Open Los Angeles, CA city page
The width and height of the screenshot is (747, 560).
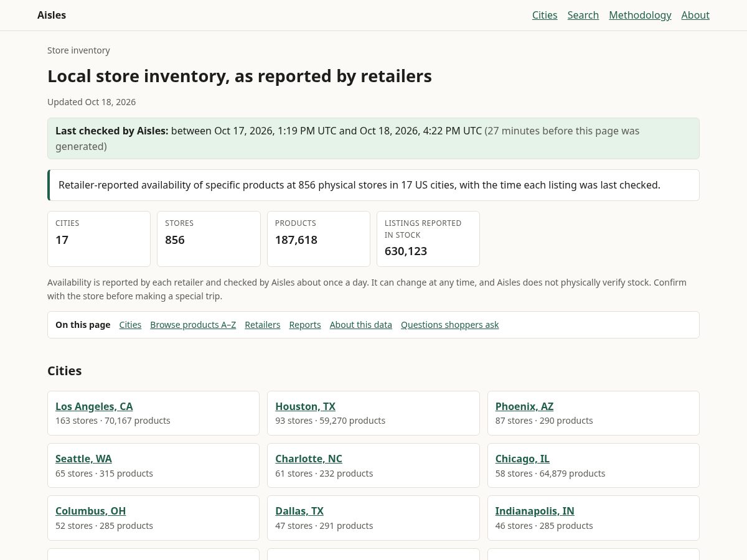click(x=94, y=406)
